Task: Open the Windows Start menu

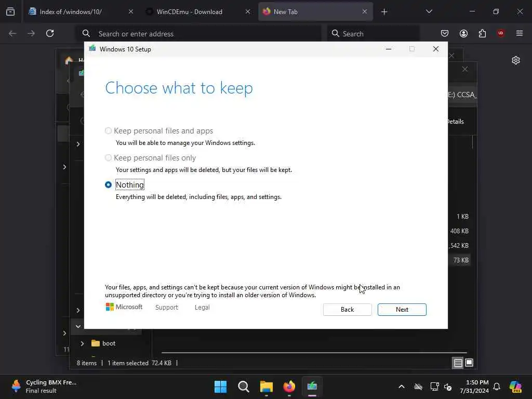Action: coord(220,387)
